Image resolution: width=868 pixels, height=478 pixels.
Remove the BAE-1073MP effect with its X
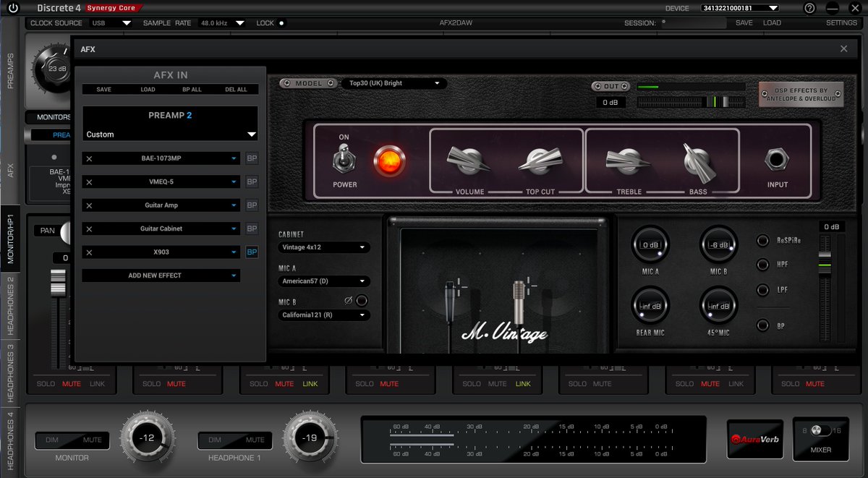coord(89,158)
